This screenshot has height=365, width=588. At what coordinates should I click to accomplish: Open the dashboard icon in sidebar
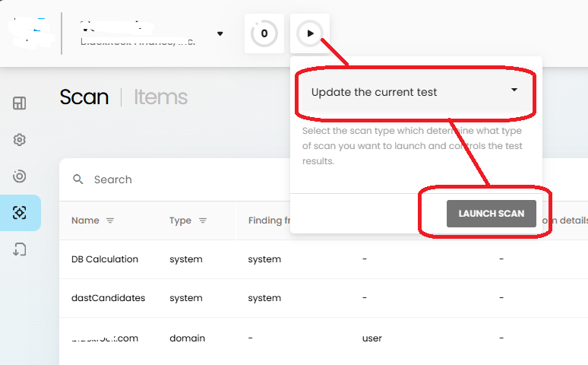[20, 103]
